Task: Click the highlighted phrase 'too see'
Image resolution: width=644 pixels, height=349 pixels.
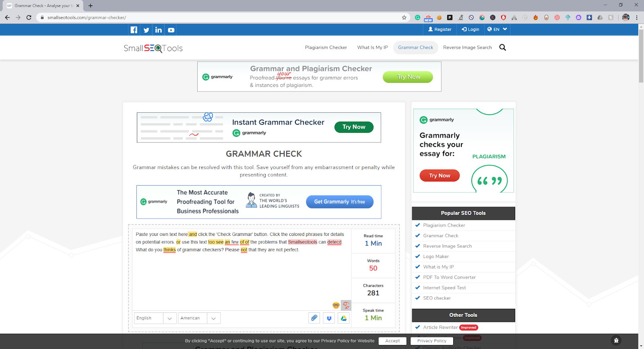Action: click(216, 242)
